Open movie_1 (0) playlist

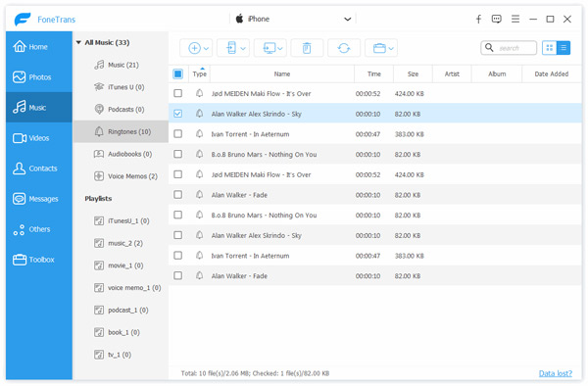click(x=121, y=265)
